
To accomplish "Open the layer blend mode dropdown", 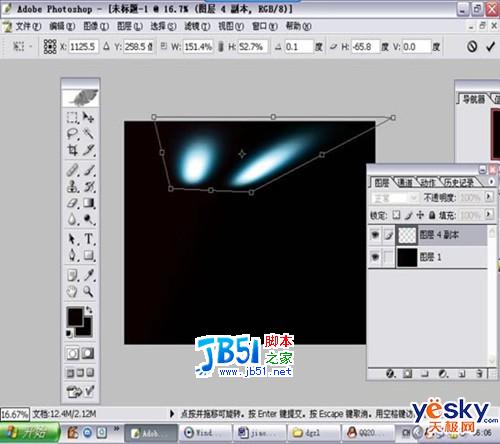I will click(395, 198).
